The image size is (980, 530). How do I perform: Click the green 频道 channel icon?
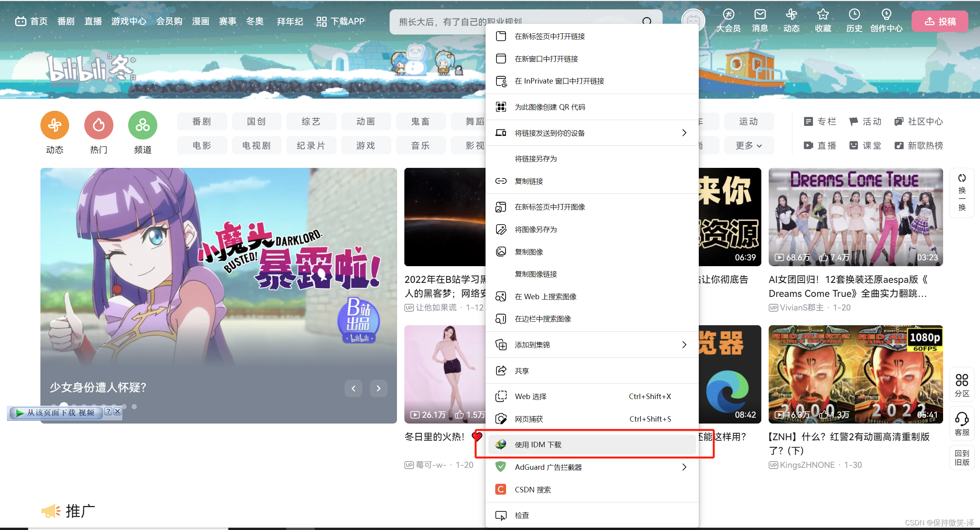pyautogui.click(x=143, y=125)
